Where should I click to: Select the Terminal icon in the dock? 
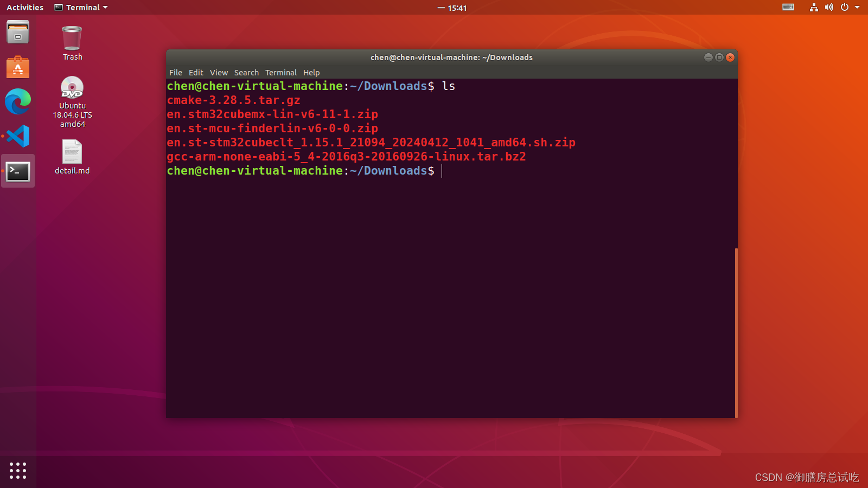(x=18, y=171)
